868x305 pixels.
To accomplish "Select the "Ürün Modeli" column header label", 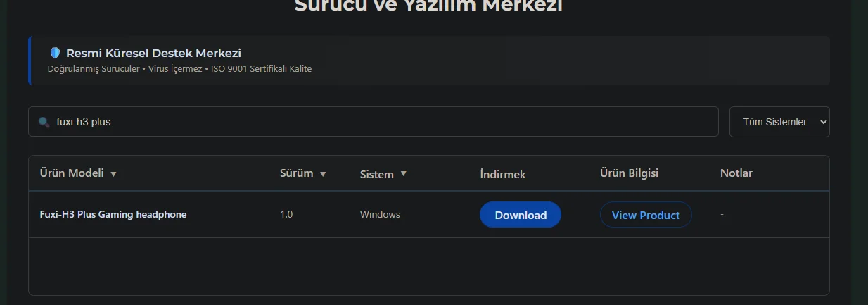I will 72,173.
